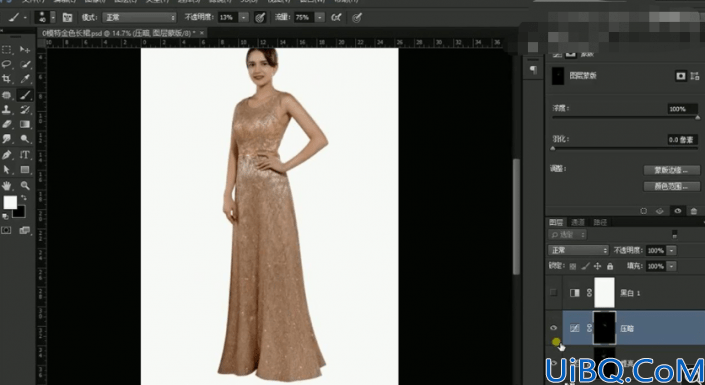This screenshot has width=705, height=385.
Task: Select the Clone Stamp tool
Action: (7, 109)
